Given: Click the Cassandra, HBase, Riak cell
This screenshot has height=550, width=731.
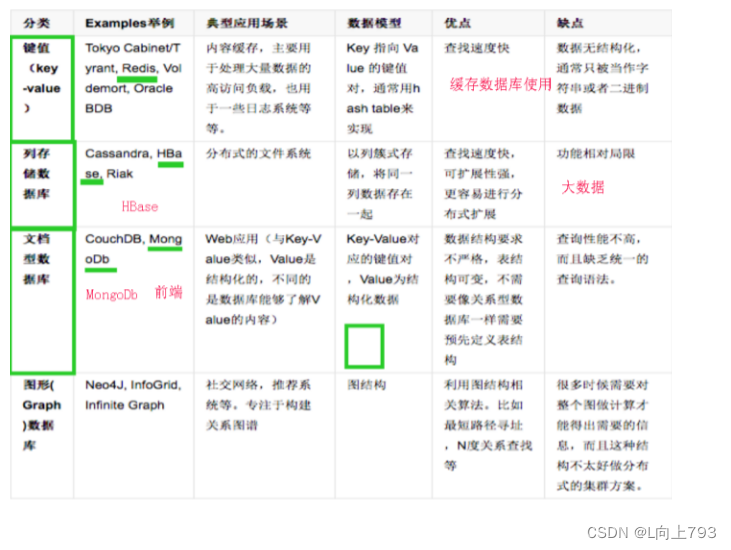Looking at the screenshot, I should pyautogui.click(x=133, y=184).
